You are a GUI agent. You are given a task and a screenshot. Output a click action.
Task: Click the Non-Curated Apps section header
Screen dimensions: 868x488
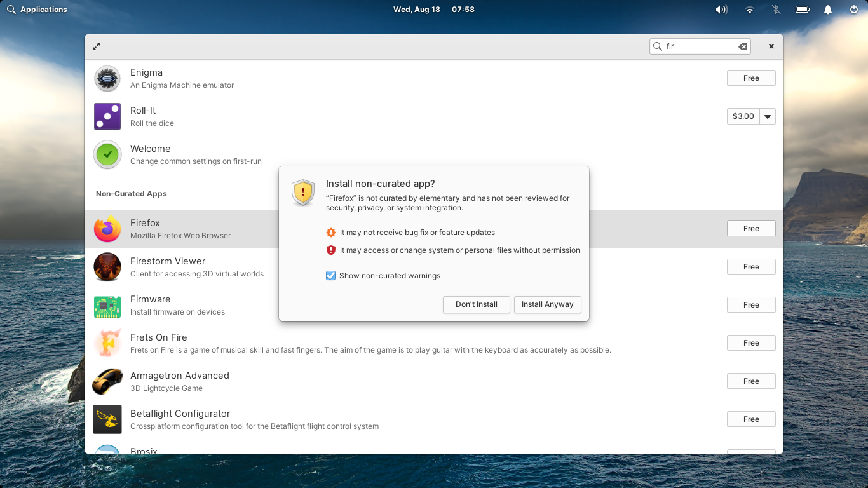[x=132, y=194]
